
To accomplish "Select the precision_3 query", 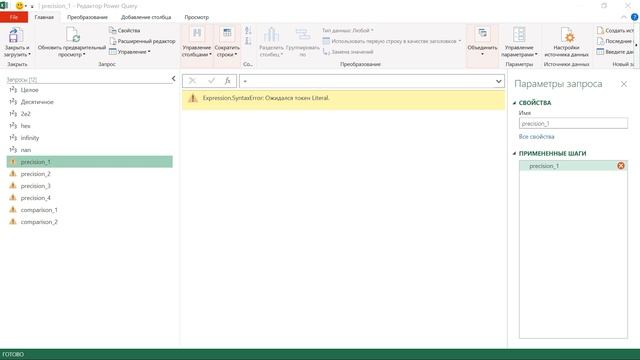I will [89, 186].
